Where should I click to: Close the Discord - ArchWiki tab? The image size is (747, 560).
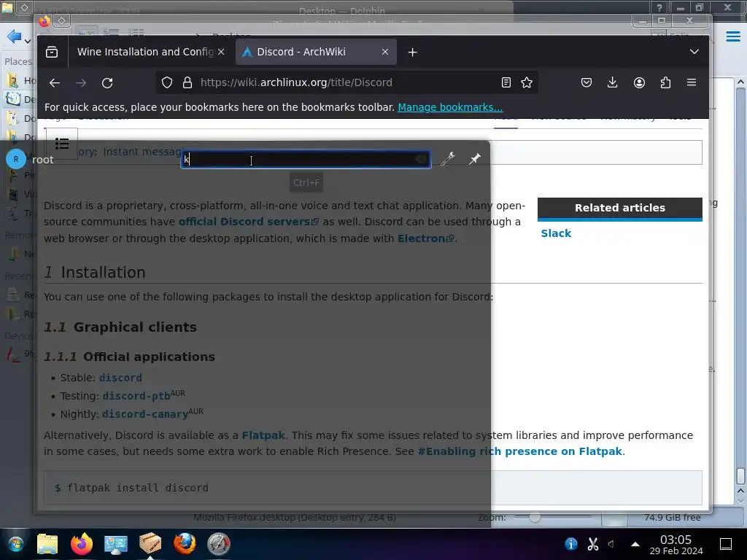click(385, 52)
